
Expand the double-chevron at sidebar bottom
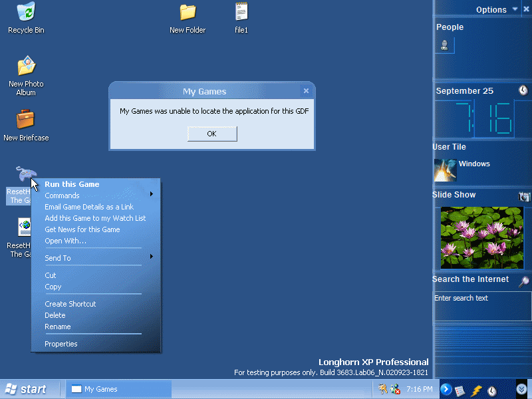pyautogui.click(x=521, y=389)
